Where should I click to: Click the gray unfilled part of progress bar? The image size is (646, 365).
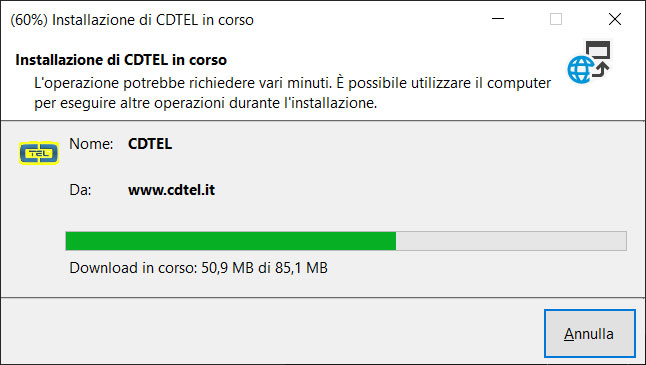[x=511, y=241]
